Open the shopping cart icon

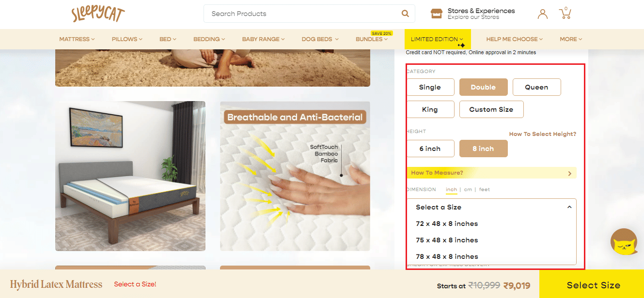pyautogui.click(x=565, y=14)
